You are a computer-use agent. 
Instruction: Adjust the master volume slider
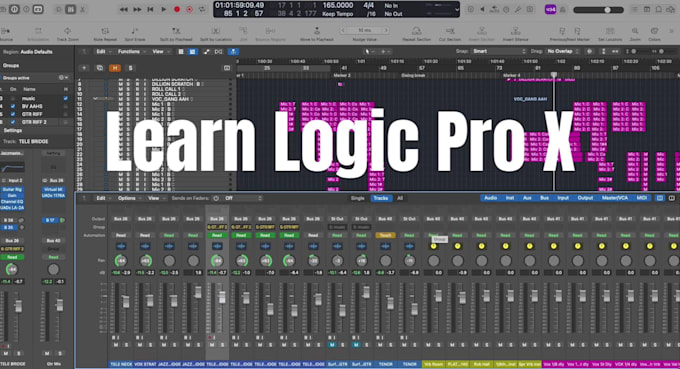click(x=598, y=10)
